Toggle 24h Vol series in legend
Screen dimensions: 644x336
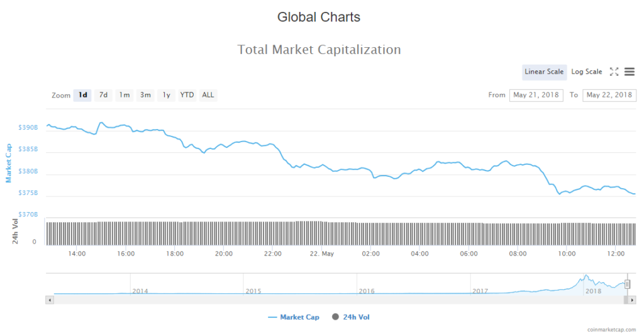(351, 317)
